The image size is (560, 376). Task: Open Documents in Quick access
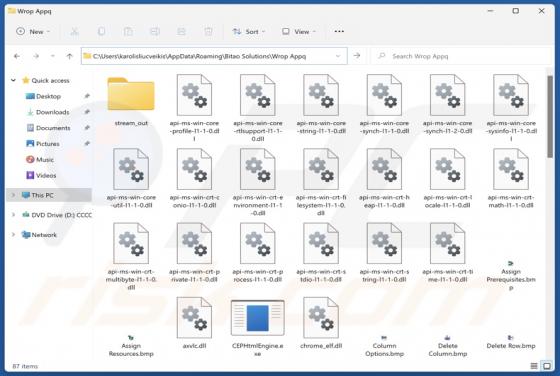pos(53,127)
